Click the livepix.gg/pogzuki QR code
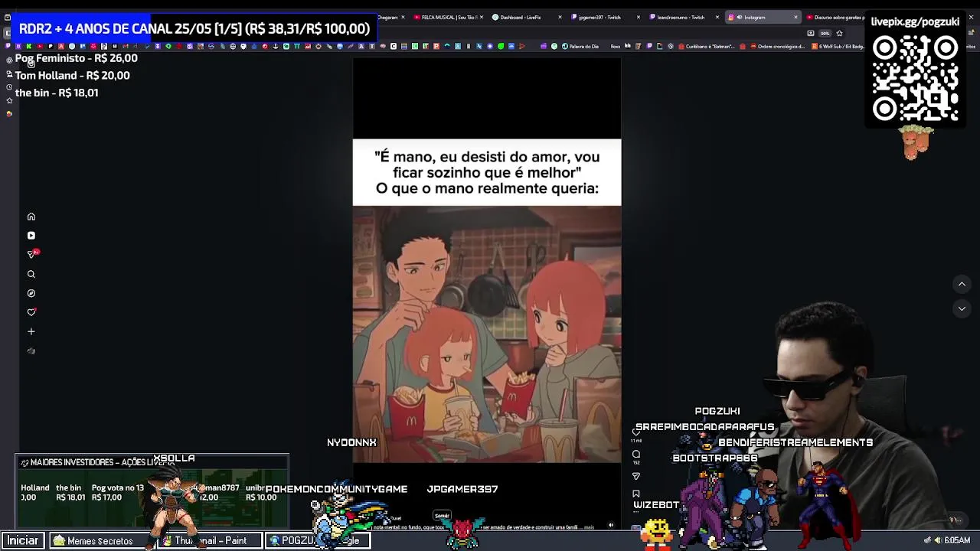This screenshot has height=551, width=980. pos(916,78)
